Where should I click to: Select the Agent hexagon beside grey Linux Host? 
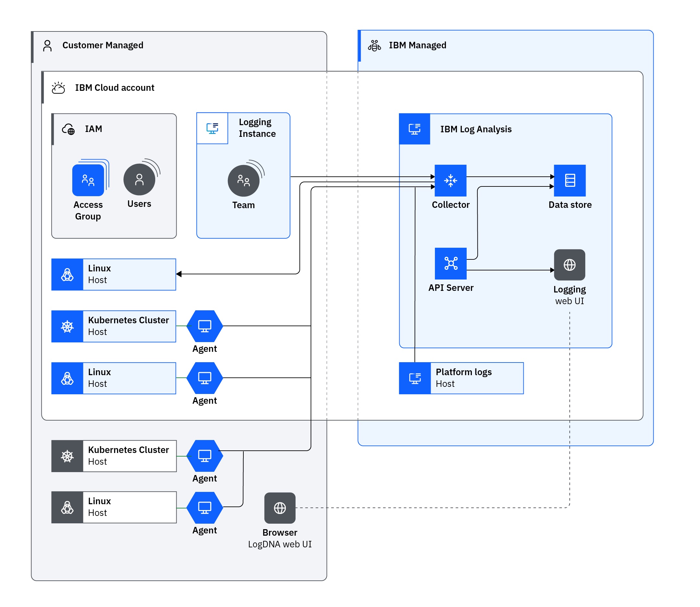(205, 508)
